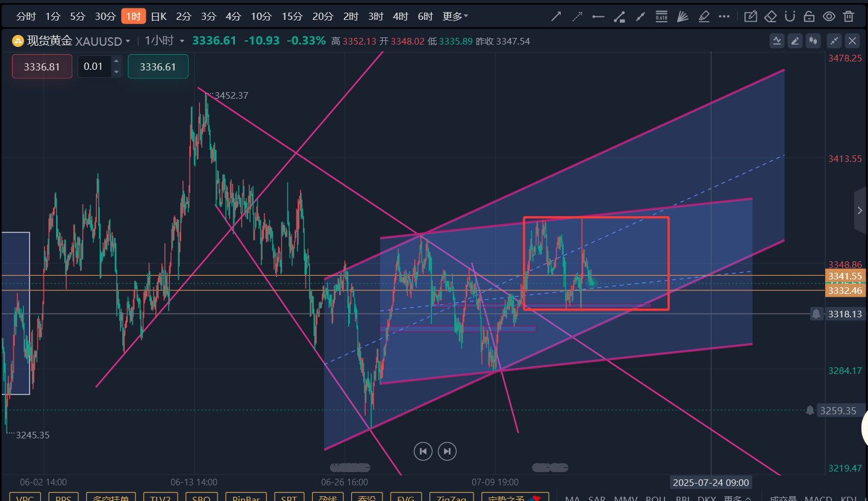Open the indicator line icon in chart header

pyautogui.click(x=777, y=41)
